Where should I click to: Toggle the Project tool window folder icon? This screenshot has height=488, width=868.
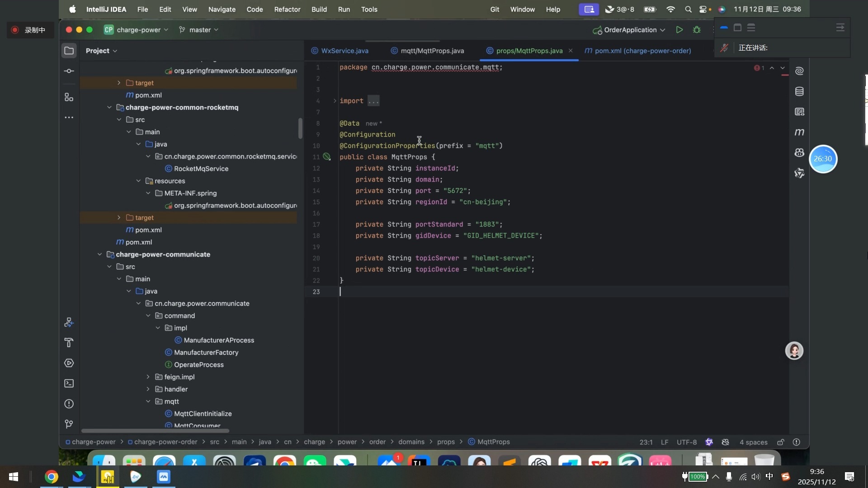pyautogui.click(x=69, y=51)
